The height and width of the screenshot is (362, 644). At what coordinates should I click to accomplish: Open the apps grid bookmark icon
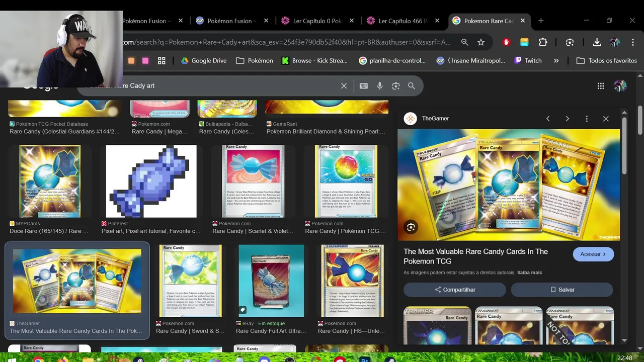tap(162, 60)
